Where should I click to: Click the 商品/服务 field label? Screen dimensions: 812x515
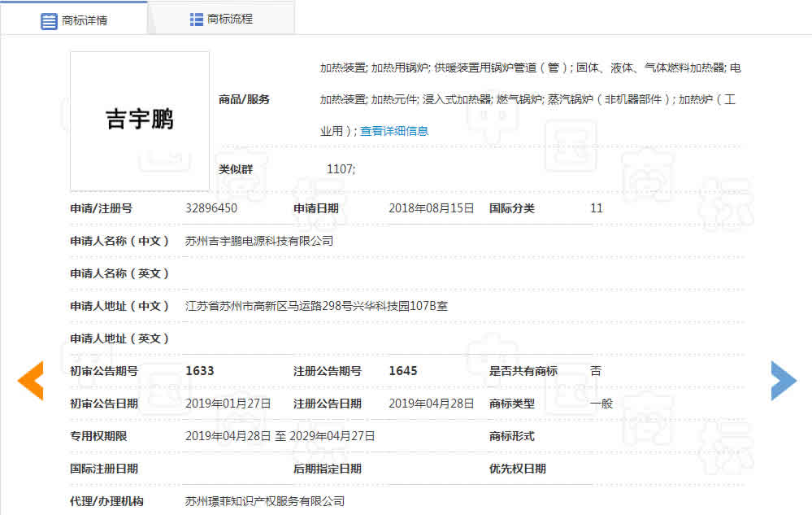(244, 99)
